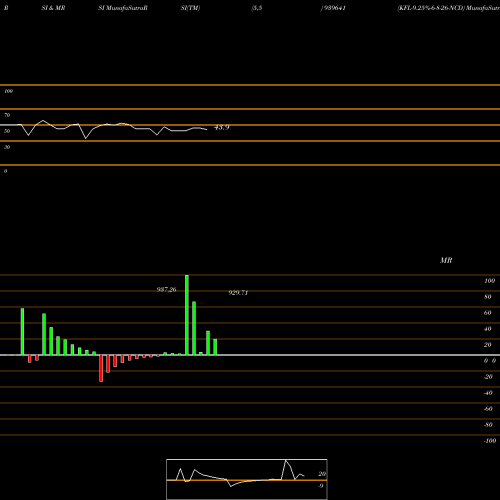This screenshot has height=500, width=500.
Task: Click the value 20 in mini chart
Action: 322,474
